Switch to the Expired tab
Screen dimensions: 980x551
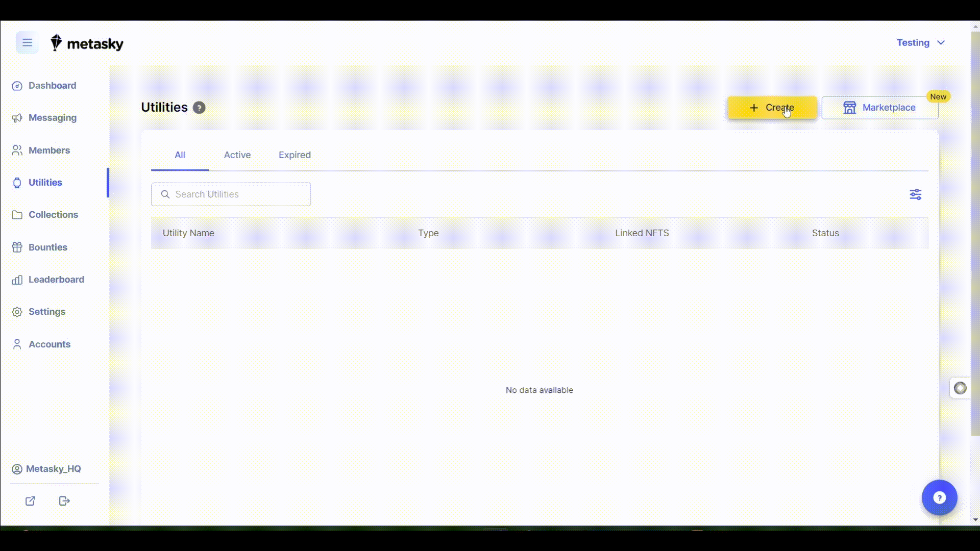pyautogui.click(x=295, y=155)
